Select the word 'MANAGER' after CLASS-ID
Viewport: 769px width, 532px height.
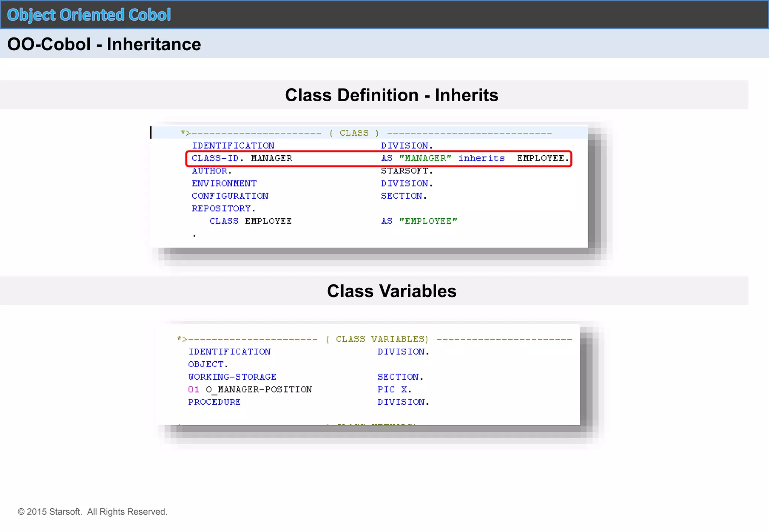point(271,158)
